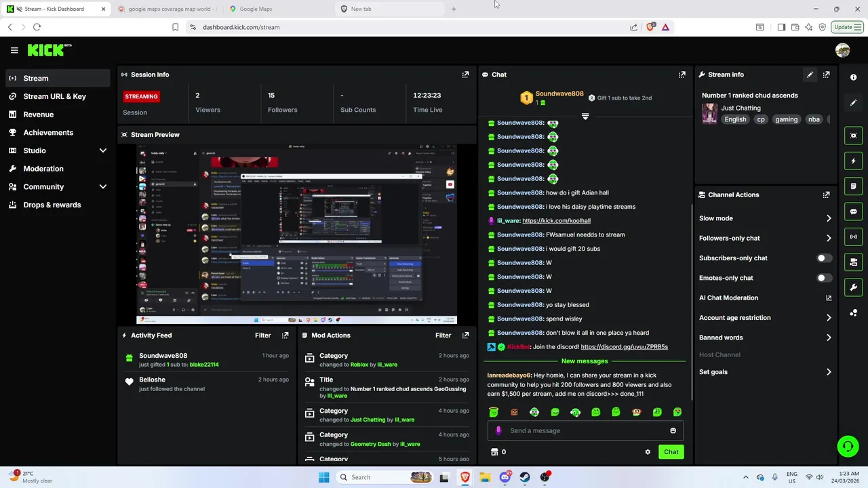Image resolution: width=868 pixels, height=488 pixels.
Task: Switch to the Google Maps browser tab
Action: coord(278,9)
